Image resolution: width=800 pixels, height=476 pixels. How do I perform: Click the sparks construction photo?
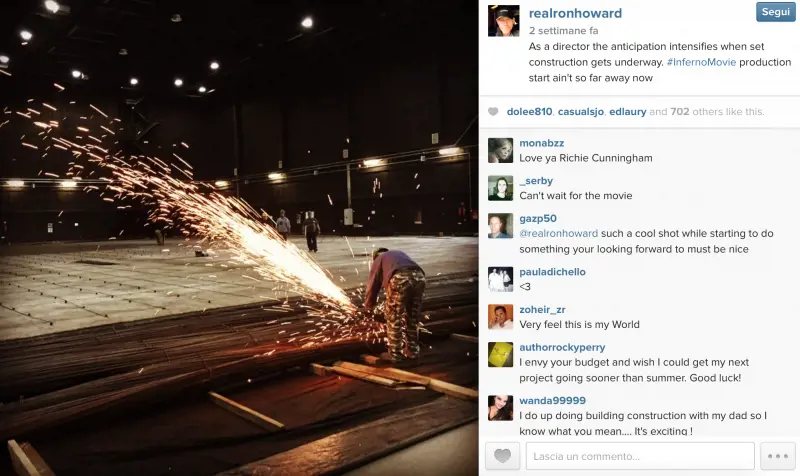pyautogui.click(x=239, y=238)
